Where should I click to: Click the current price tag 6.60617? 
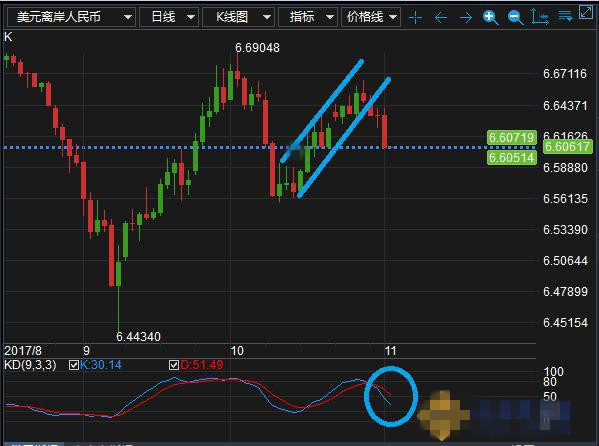[567, 146]
